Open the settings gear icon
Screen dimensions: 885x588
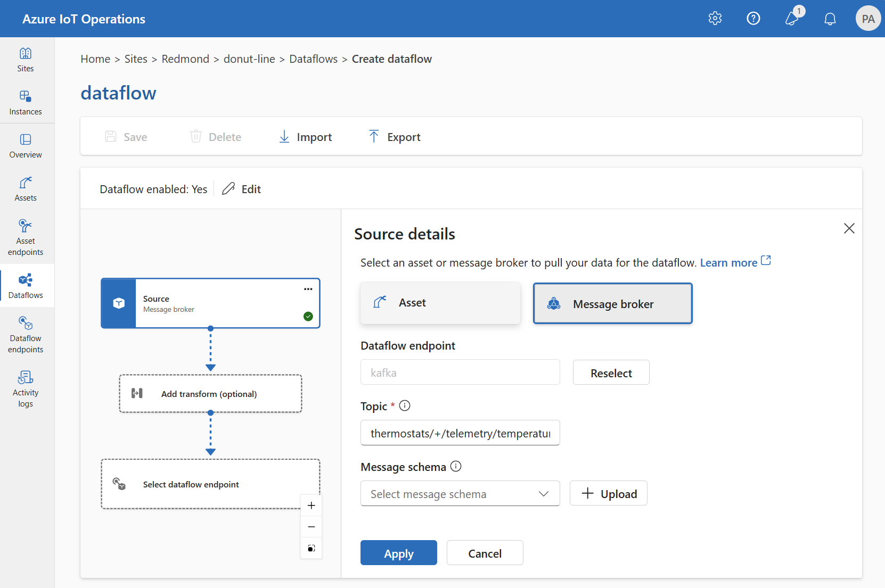[x=715, y=19]
